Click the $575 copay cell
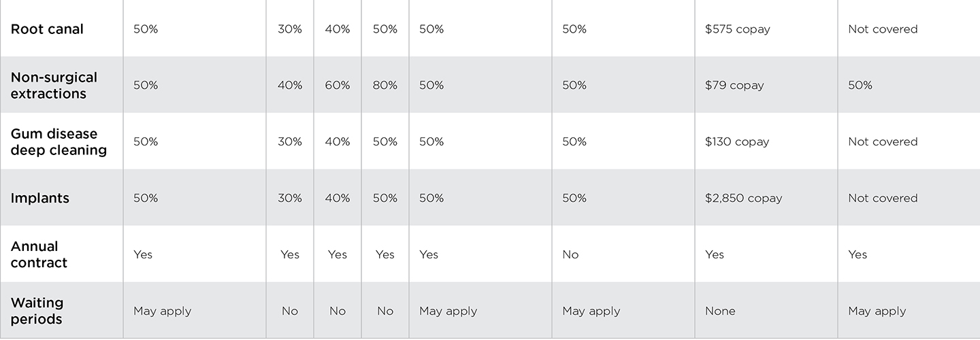 pos(737,29)
